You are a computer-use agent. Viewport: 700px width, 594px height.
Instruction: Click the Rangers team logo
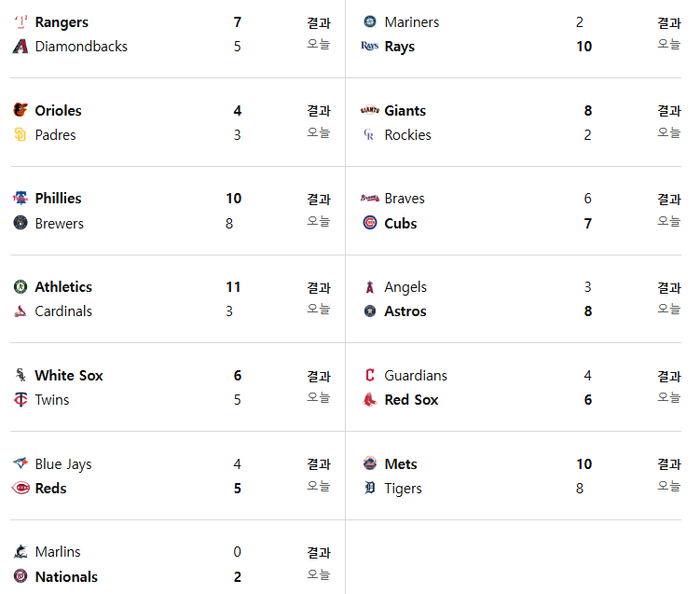[21, 21]
